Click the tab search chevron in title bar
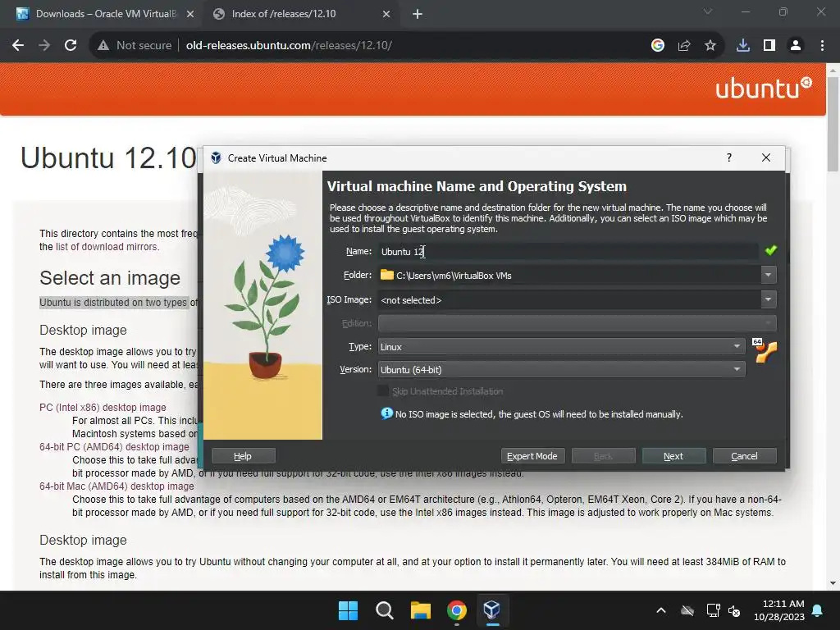Screen dimensions: 840x630 pyautogui.click(x=708, y=11)
